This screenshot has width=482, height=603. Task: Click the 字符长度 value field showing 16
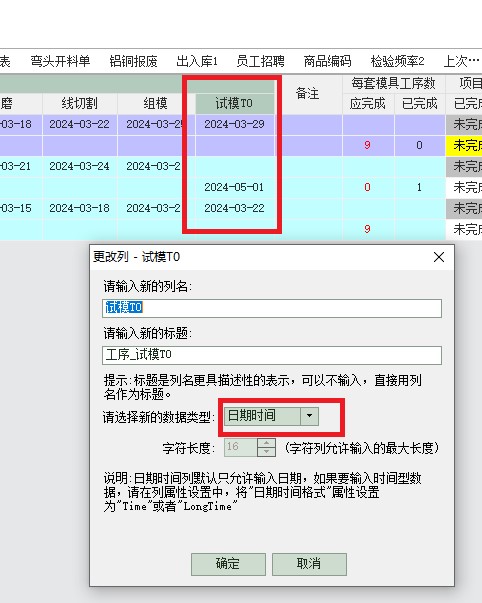click(241, 447)
